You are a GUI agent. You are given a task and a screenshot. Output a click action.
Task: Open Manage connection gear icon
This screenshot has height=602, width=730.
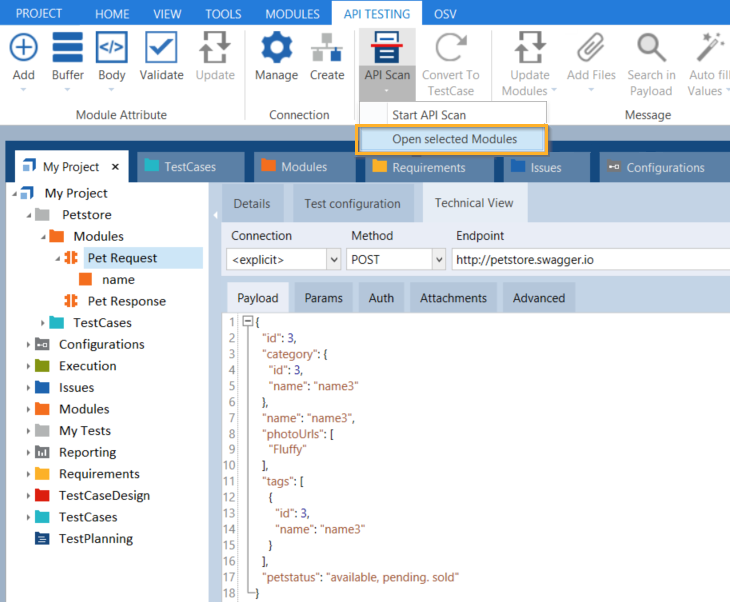pyautogui.click(x=276, y=48)
